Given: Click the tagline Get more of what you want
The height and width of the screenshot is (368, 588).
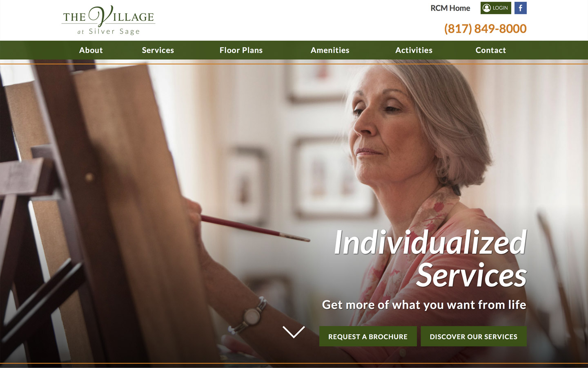Looking at the screenshot, I should [424, 305].
